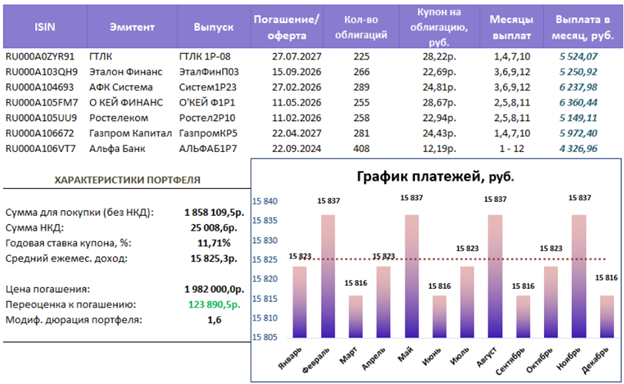The width and height of the screenshot is (624, 384).
Task: Select the Кол-во облигаций header cell
Action: pos(361,27)
